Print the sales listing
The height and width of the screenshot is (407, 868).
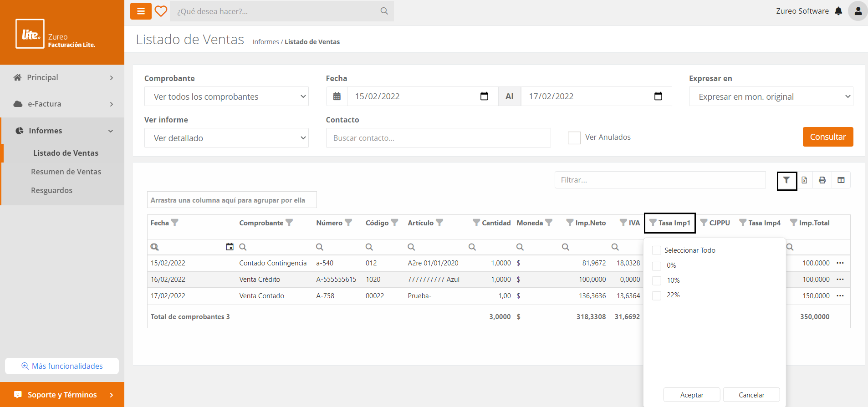pyautogui.click(x=822, y=180)
